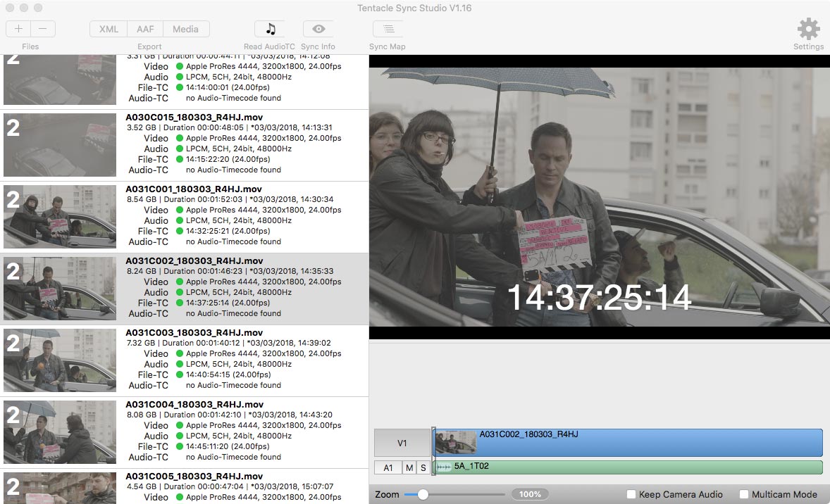Screen dimensions: 830x504
Task: Export Media button
Action: click(186, 29)
